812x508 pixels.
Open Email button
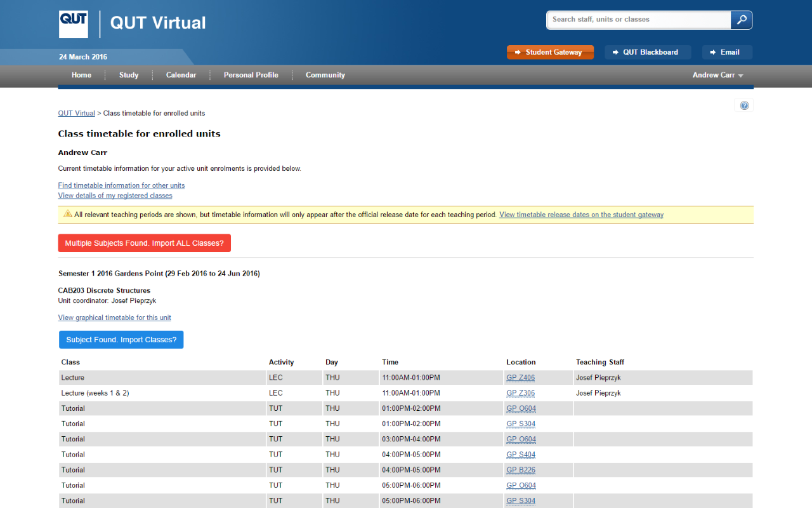pyautogui.click(x=727, y=52)
